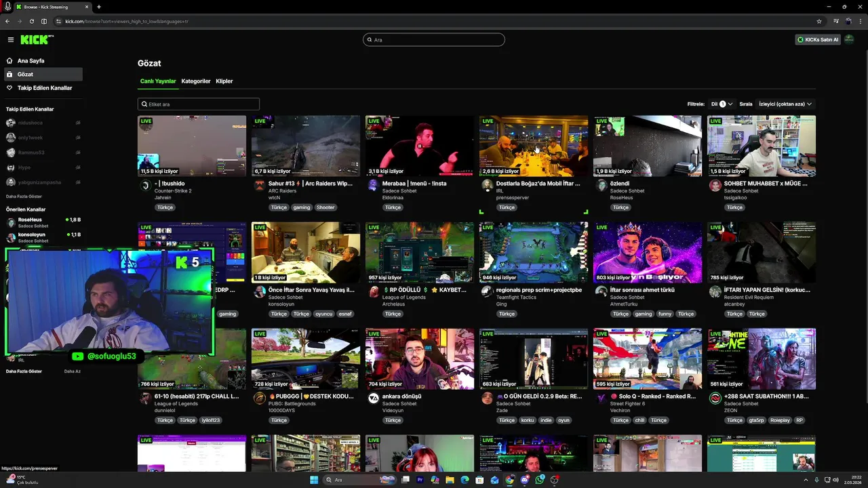The height and width of the screenshot is (488, 868).
Task: Click the gaming tag under Sahur #13 stream
Action: click(302, 207)
